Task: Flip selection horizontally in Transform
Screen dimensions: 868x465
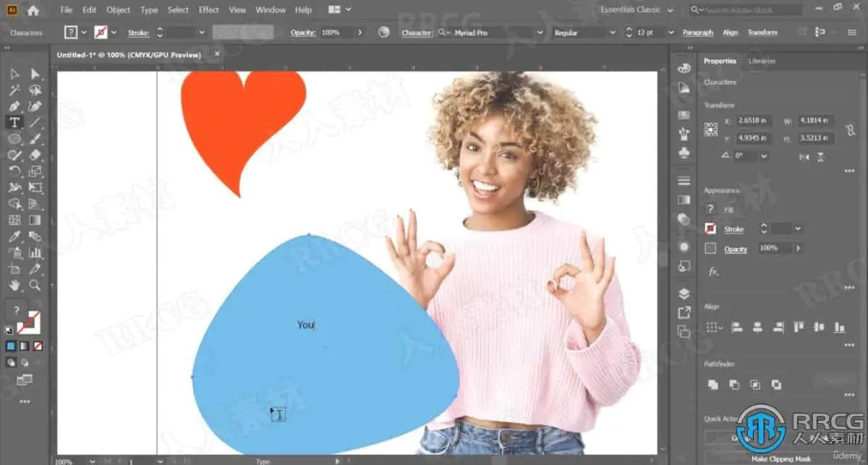Action: (x=804, y=156)
